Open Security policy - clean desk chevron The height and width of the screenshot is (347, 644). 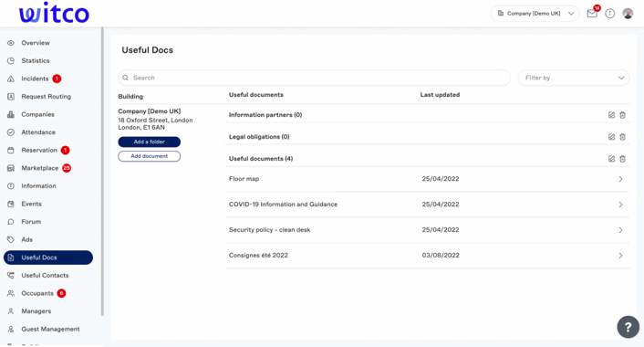620,230
